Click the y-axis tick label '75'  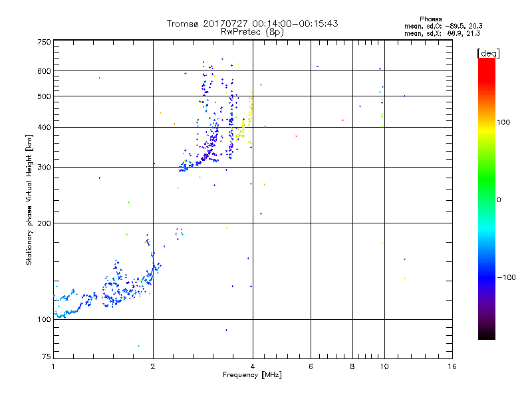pos(47,356)
